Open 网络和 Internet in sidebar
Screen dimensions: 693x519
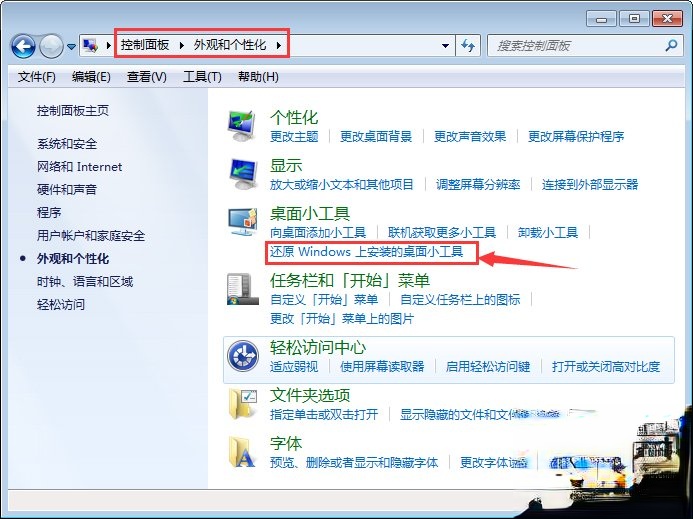click(80, 167)
